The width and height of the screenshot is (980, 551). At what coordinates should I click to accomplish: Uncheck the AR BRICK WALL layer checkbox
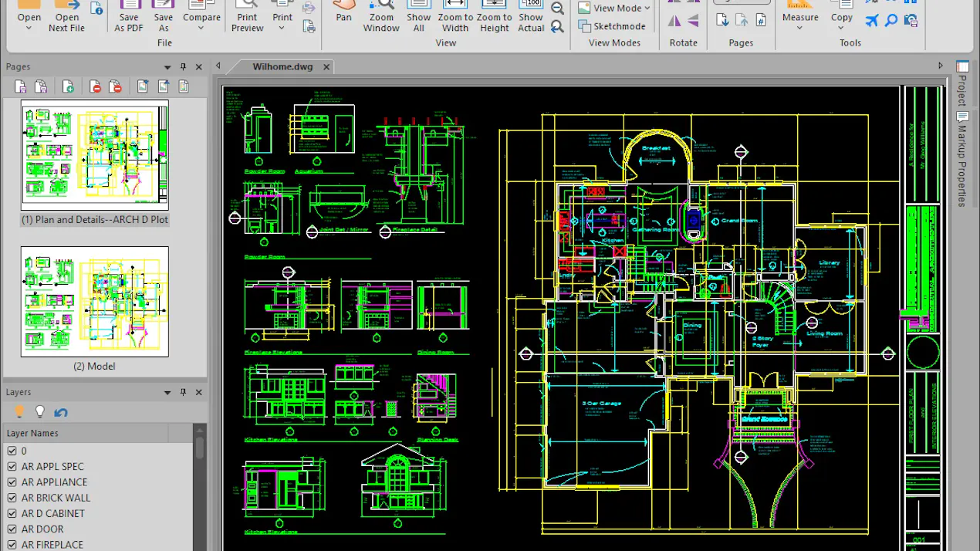click(x=12, y=498)
